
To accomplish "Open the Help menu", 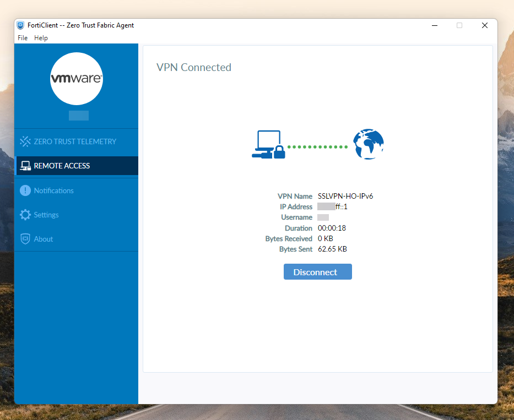I will [41, 38].
